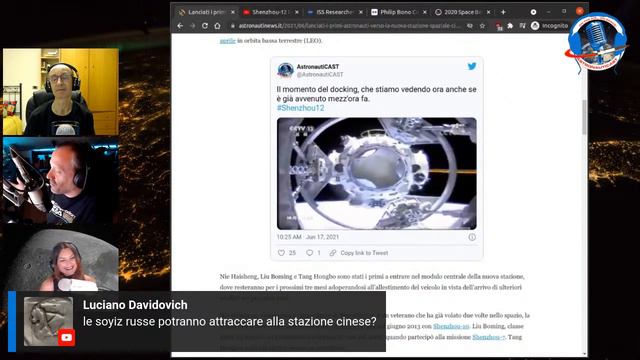Click the webcam feed with moon background
The height and width of the screenshot is (360, 640).
tap(61, 260)
